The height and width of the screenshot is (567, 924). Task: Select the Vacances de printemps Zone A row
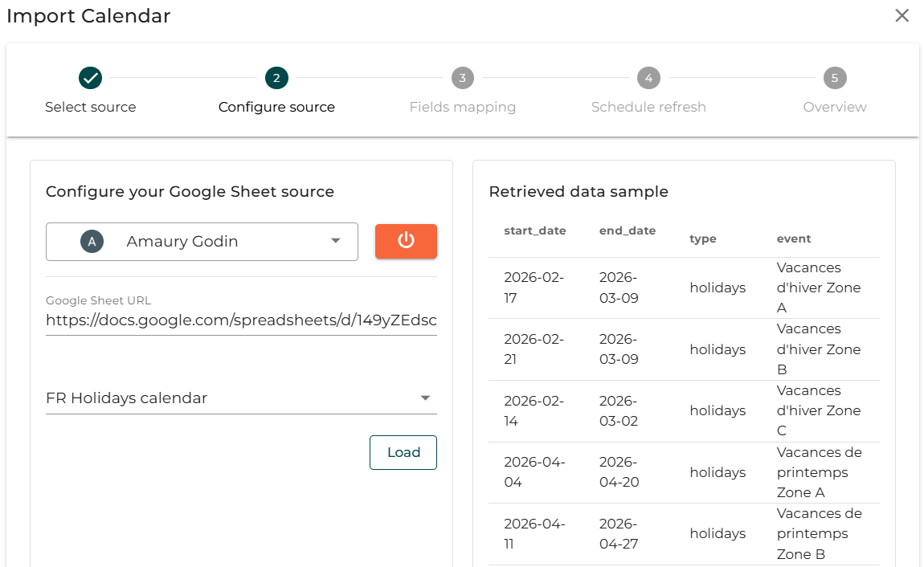pos(683,472)
